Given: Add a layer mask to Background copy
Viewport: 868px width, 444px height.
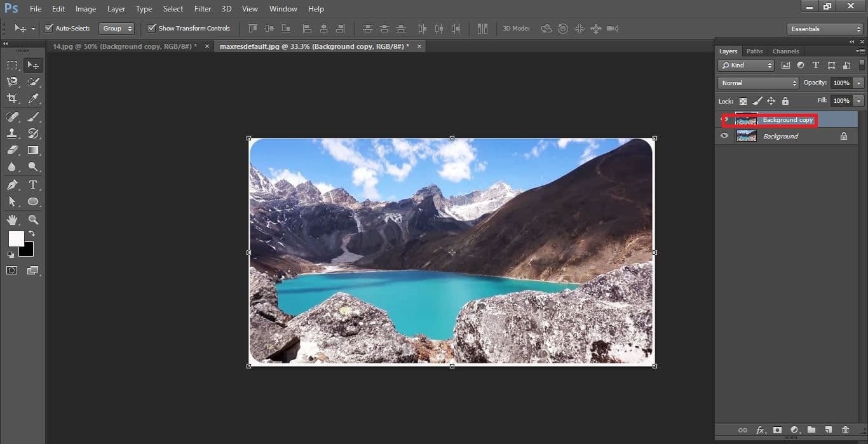Looking at the screenshot, I should point(778,430).
